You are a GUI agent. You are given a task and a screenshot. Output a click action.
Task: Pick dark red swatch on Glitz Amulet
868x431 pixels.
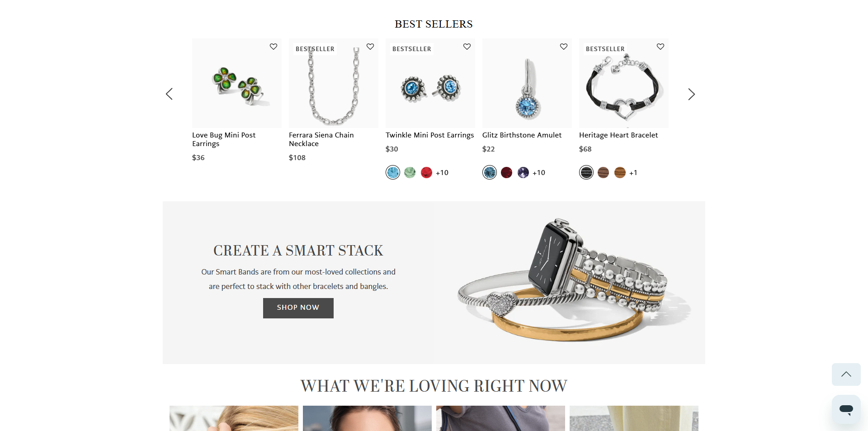(x=506, y=172)
